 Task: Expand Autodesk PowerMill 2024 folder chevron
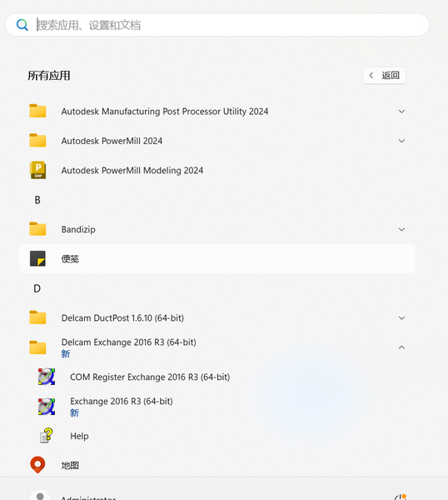tap(402, 141)
